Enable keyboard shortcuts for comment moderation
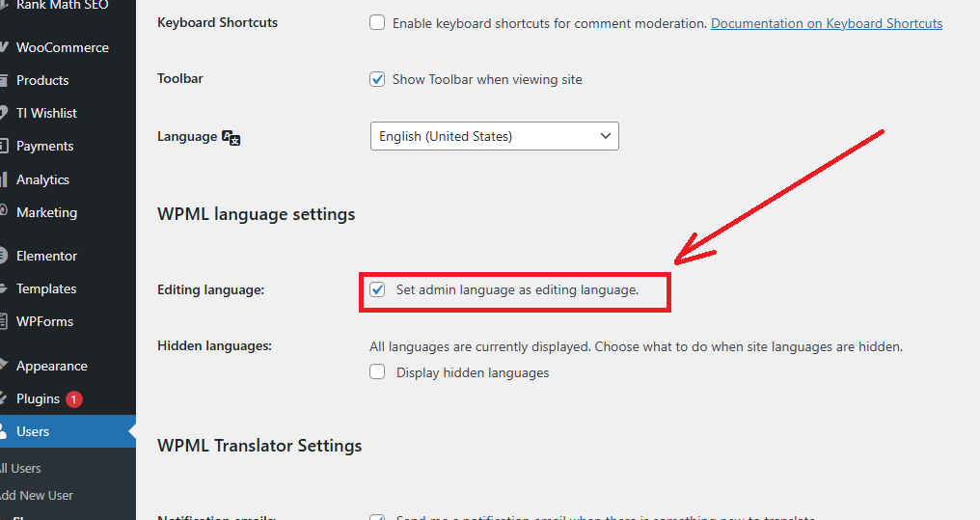 pyautogui.click(x=377, y=23)
